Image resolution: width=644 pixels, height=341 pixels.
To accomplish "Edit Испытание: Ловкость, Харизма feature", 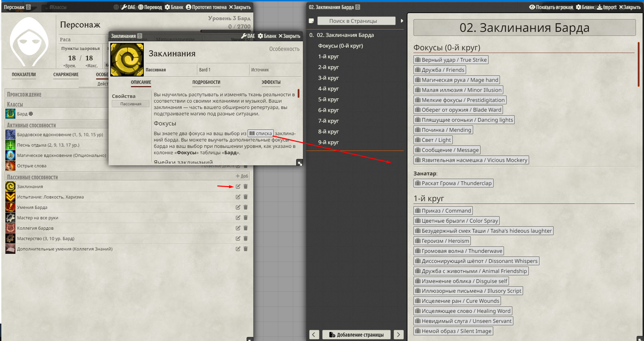I will [x=238, y=197].
